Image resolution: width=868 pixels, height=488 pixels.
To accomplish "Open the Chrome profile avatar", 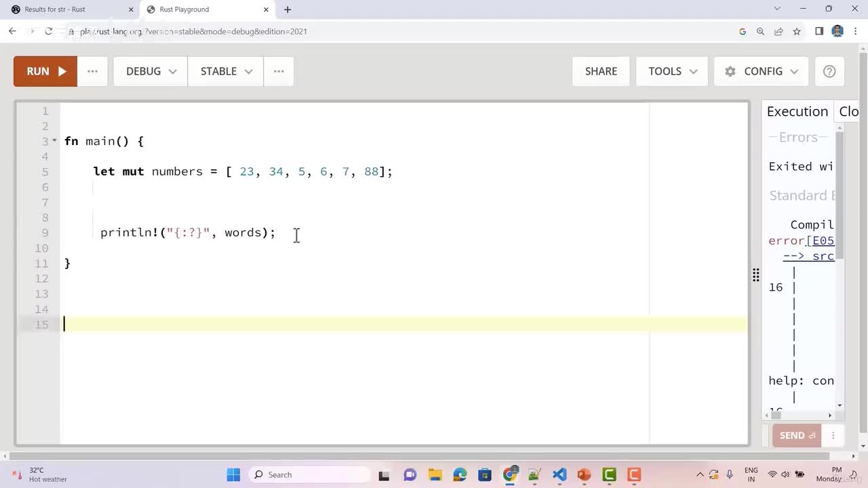I will (x=837, y=31).
